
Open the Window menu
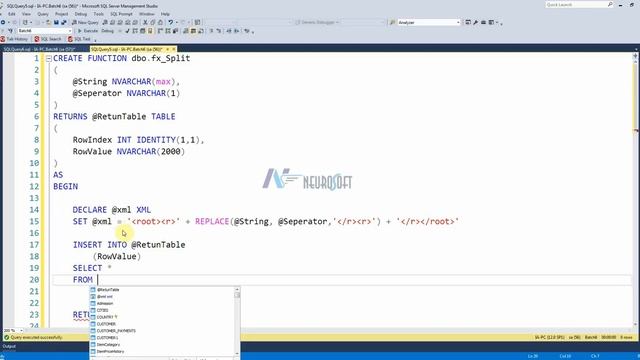[x=147, y=14]
